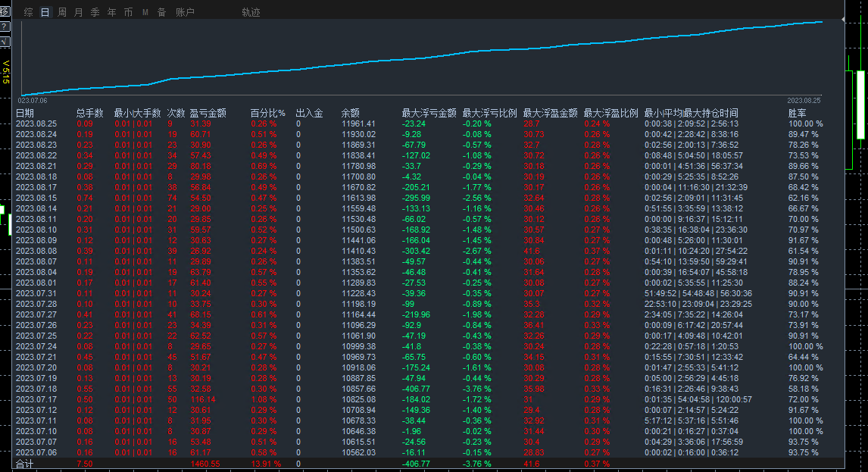
Task: Click the 最大浮盈比例 column header
Action: point(611,113)
